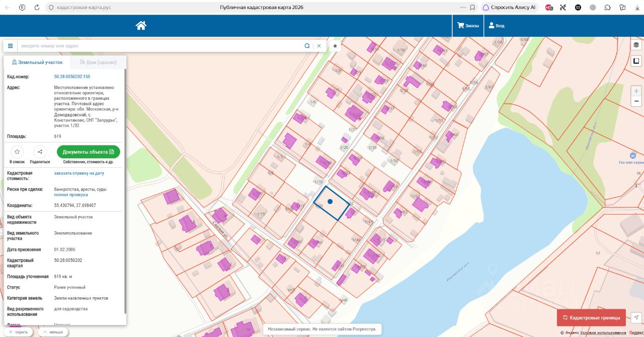Select the 'Земли населенных пунктов' value
Screen dimensions: 644x337
[x=81, y=298]
